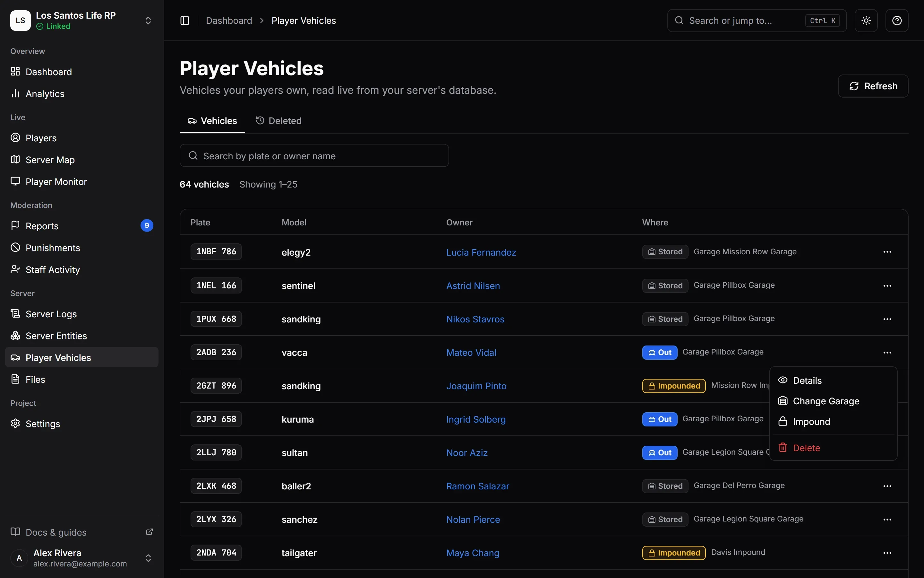Open row actions for plate 1PUX 668

click(x=887, y=319)
